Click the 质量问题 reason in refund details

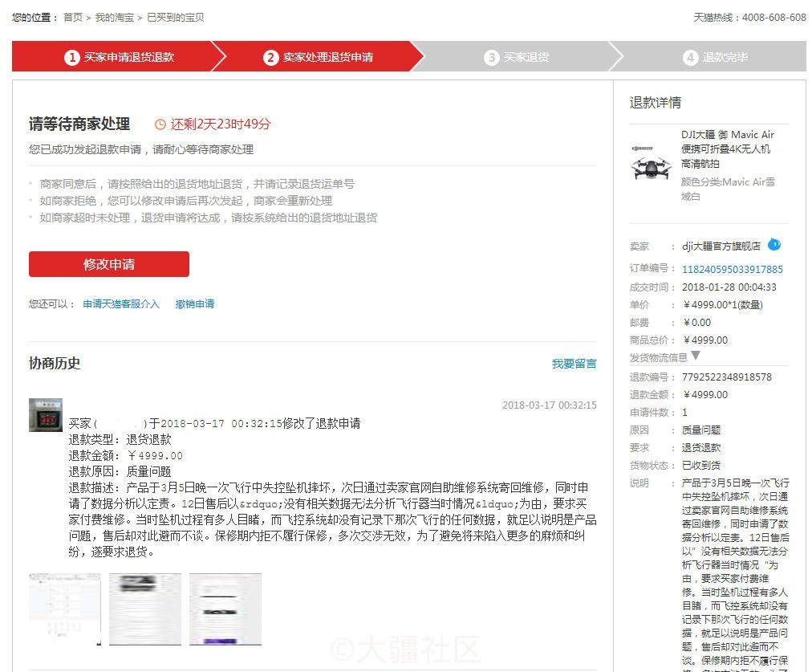(x=701, y=430)
